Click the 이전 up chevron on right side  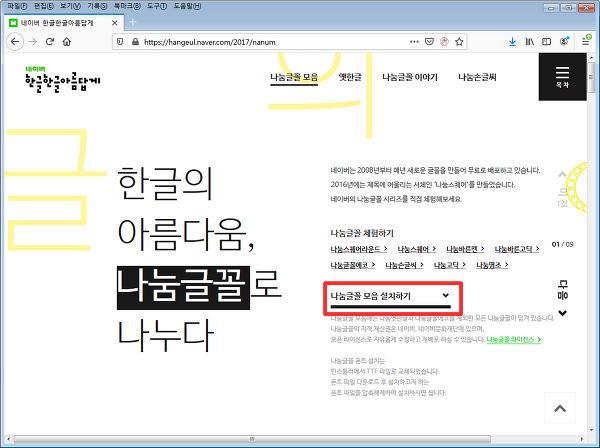(562, 175)
